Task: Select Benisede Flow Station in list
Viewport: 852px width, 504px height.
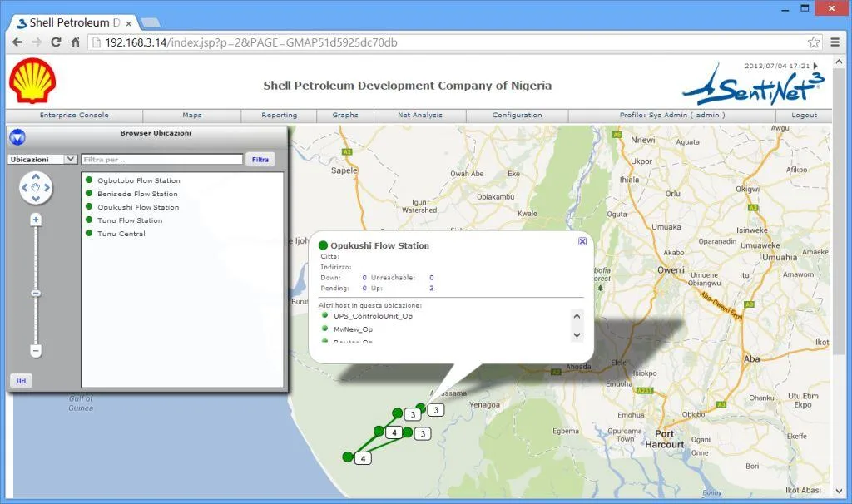Action: click(137, 194)
